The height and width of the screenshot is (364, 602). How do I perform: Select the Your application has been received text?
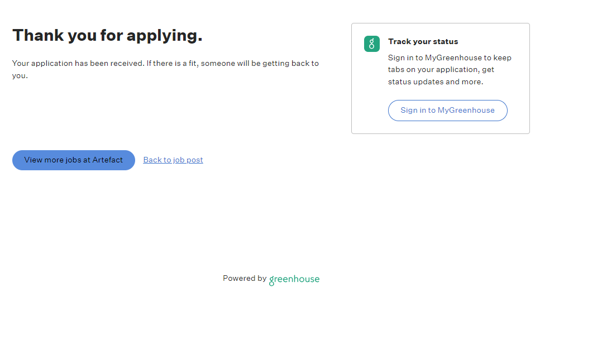(x=78, y=63)
